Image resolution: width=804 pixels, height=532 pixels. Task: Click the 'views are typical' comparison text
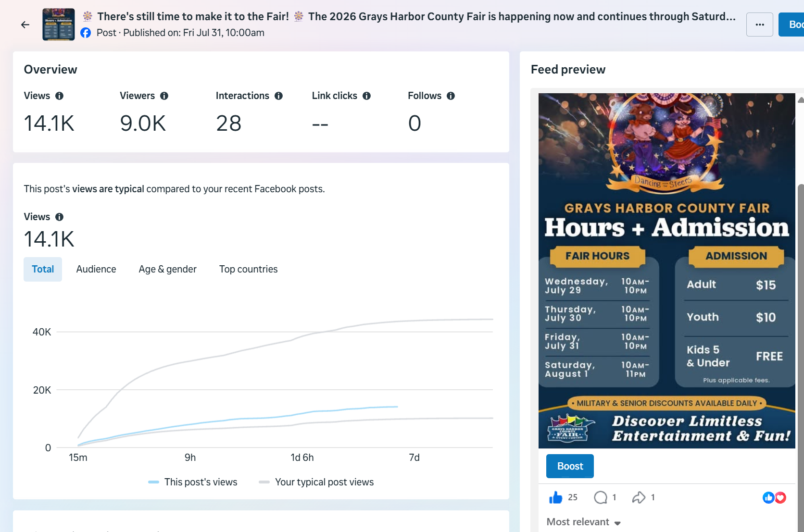pyautogui.click(x=108, y=189)
